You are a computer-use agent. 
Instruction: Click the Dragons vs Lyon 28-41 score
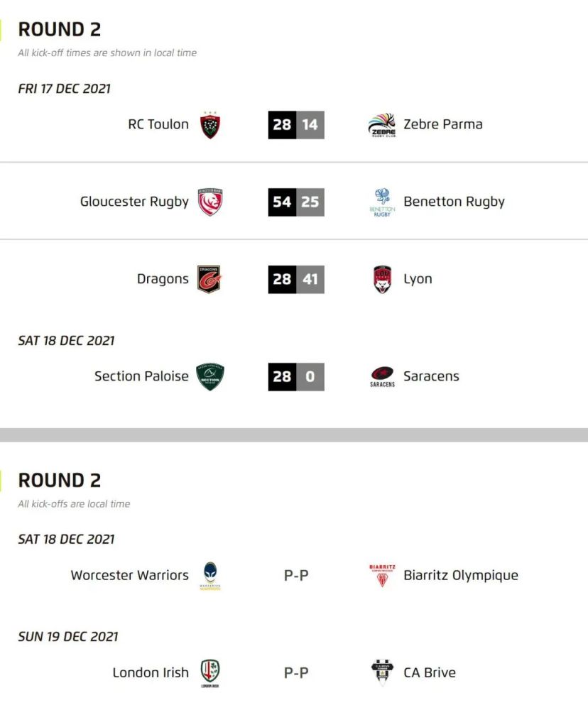(296, 279)
